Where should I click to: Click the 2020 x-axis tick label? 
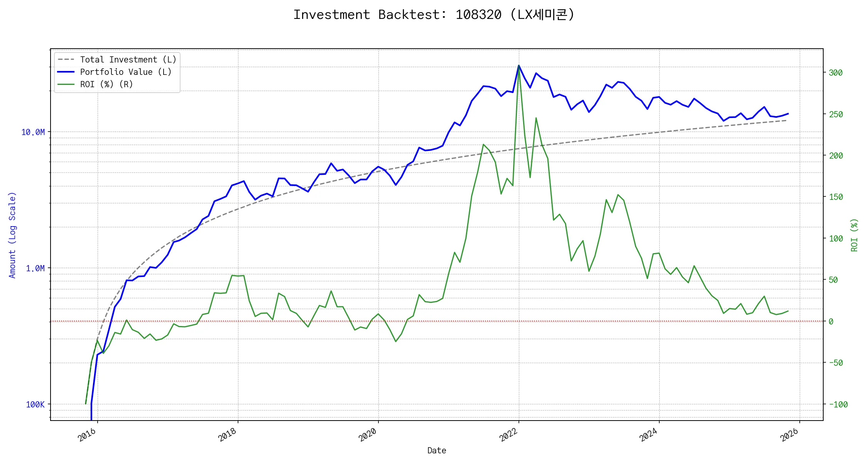pyautogui.click(x=368, y=435)
